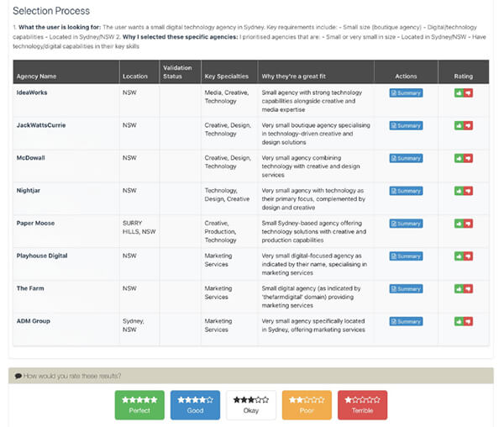Select the Terrible one-star rating
The width and height of the screenshot is (504, 427).
point(362,404)
